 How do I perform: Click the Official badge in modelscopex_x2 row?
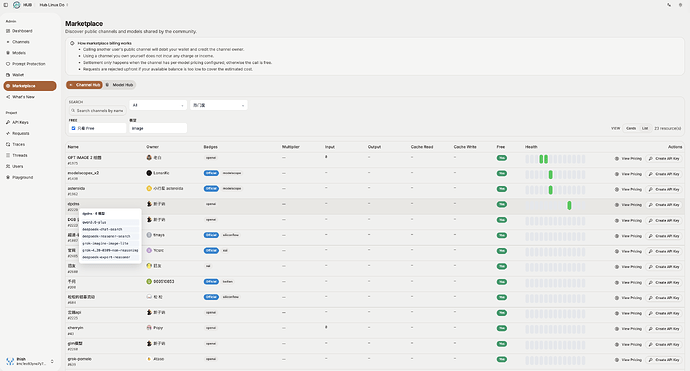tap(211, 173)
